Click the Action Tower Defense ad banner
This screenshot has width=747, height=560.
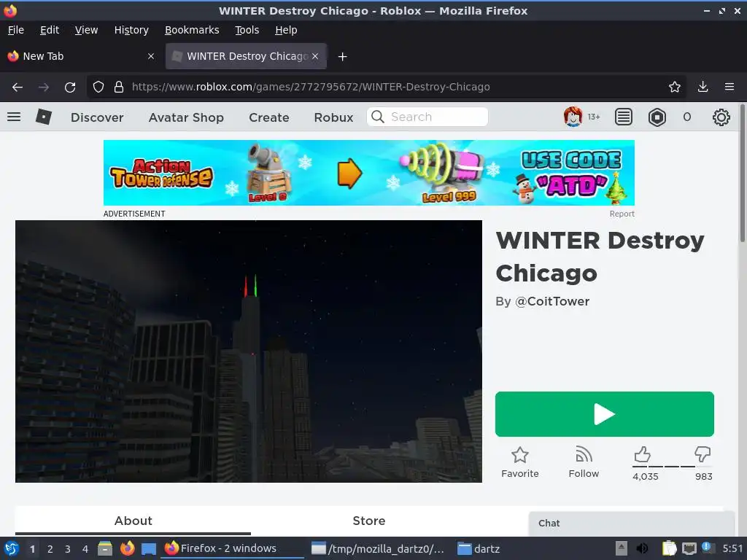click(x=368, y=173)
